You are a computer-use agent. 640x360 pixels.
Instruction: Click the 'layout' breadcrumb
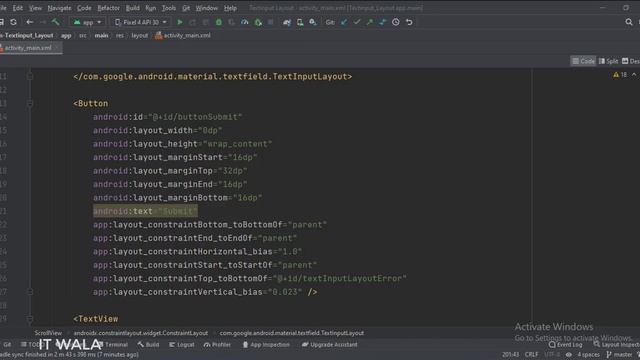coord(140,36)
